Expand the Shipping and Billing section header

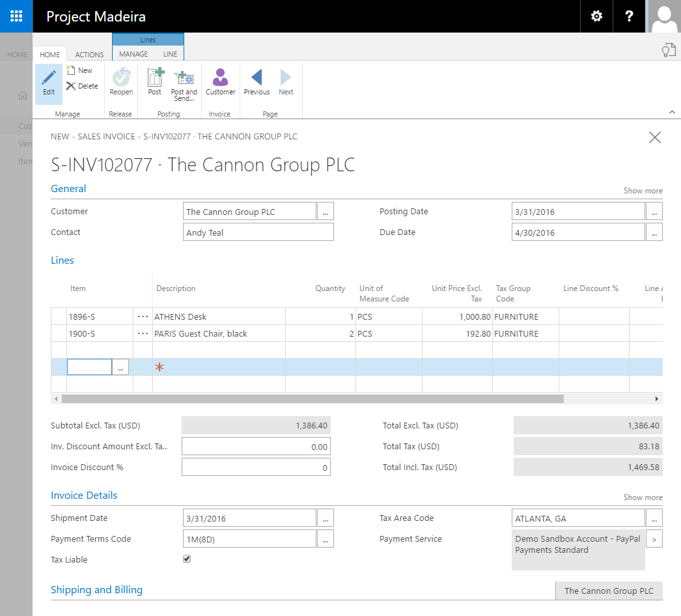96,590
